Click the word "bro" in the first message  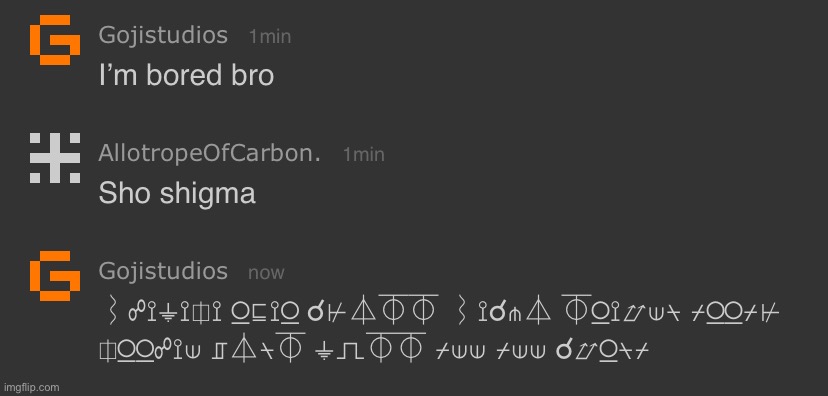pyautogui.click(x=252, y=75)
